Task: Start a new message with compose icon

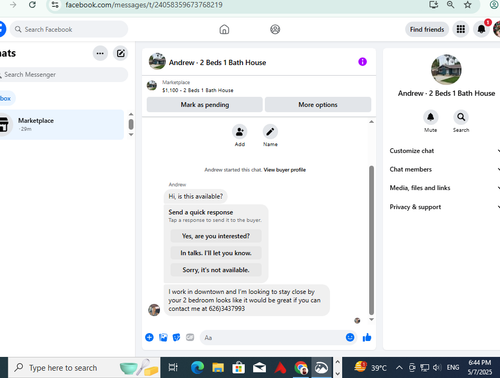Action: [120, 53]
